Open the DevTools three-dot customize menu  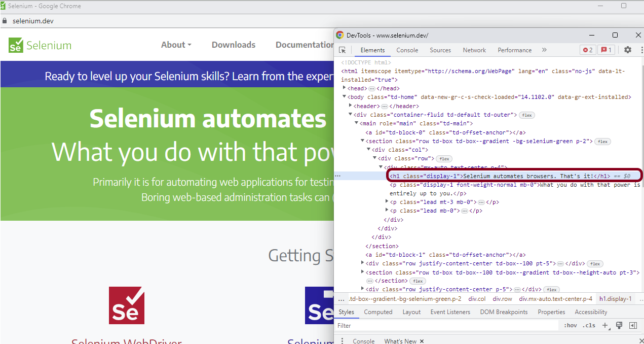pos(640,50)
